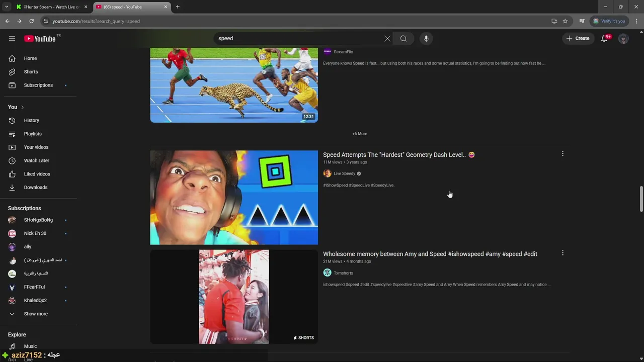
Task: Open Chrome three-dot menu
Action: (x=636, y=21)
